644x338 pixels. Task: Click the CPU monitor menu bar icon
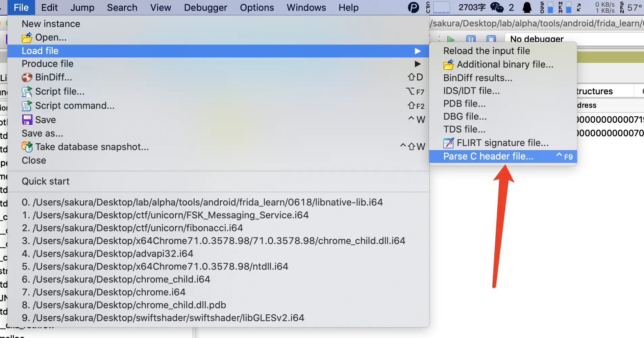click(438, 7)
